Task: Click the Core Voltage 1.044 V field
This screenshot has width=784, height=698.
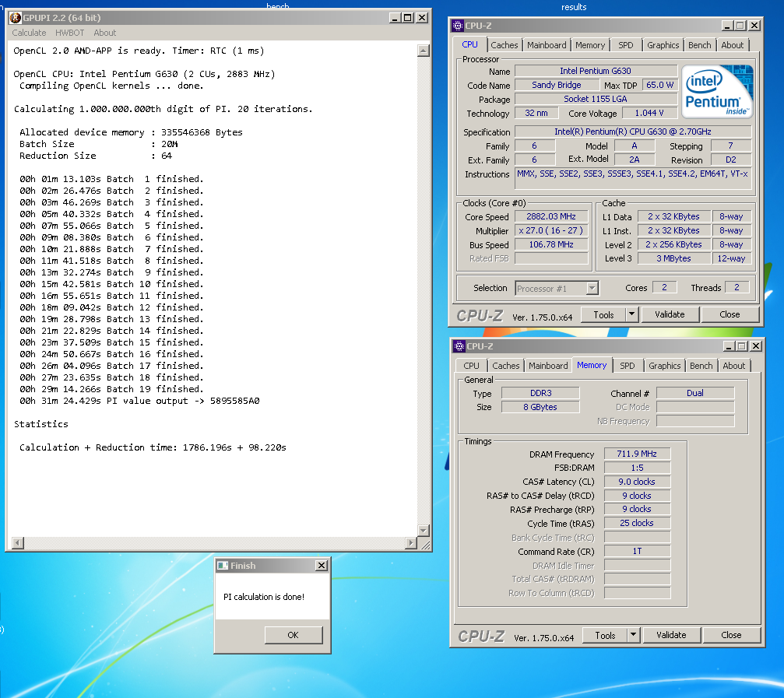Action: click(649, 113)
